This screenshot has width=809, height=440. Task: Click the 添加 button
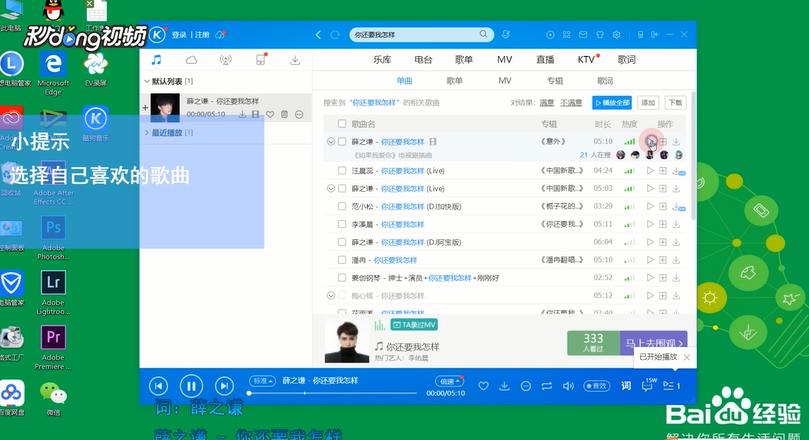click(x=648, y=103)
